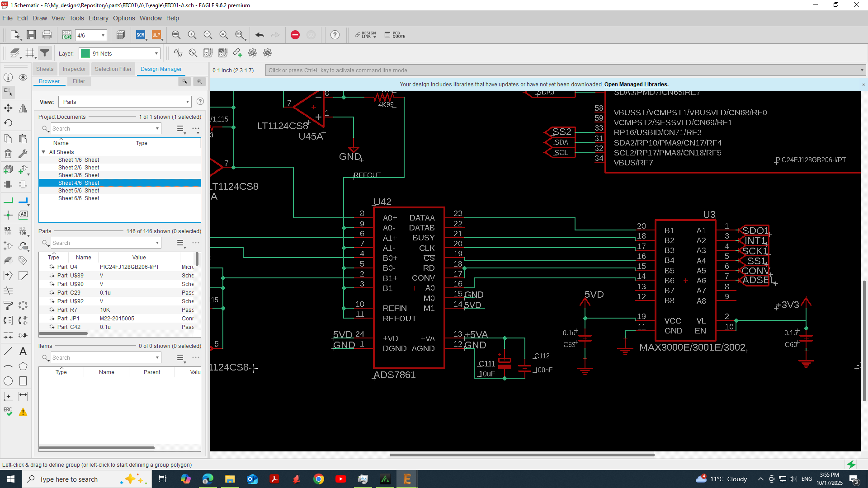Toggle the Show eye tool

point(23,77)
